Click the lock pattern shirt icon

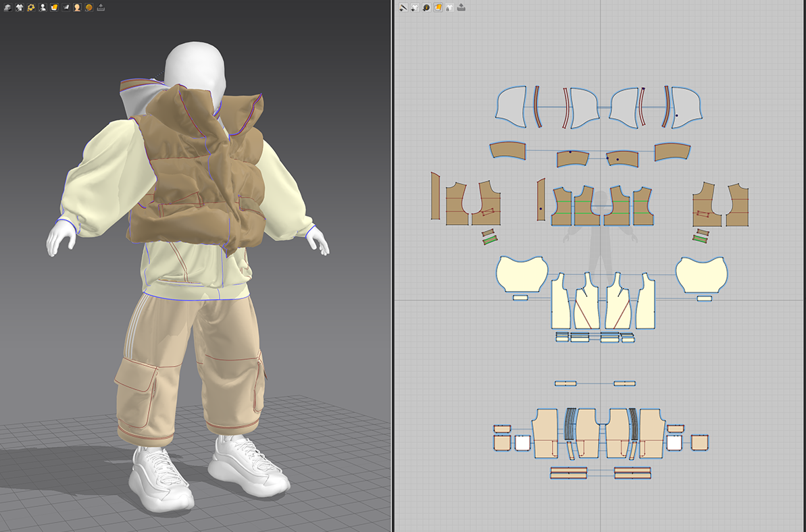pyautogui.click(x=449, y=7)
